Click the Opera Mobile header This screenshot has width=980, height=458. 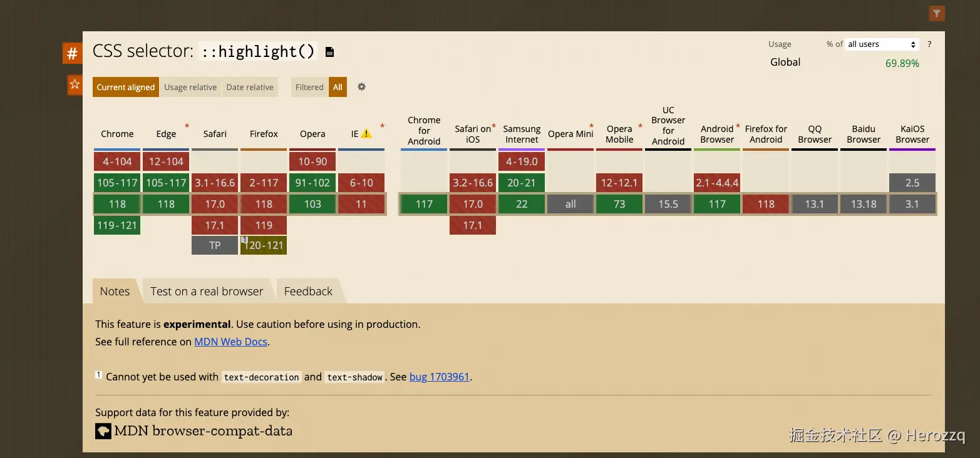[619, 134]
